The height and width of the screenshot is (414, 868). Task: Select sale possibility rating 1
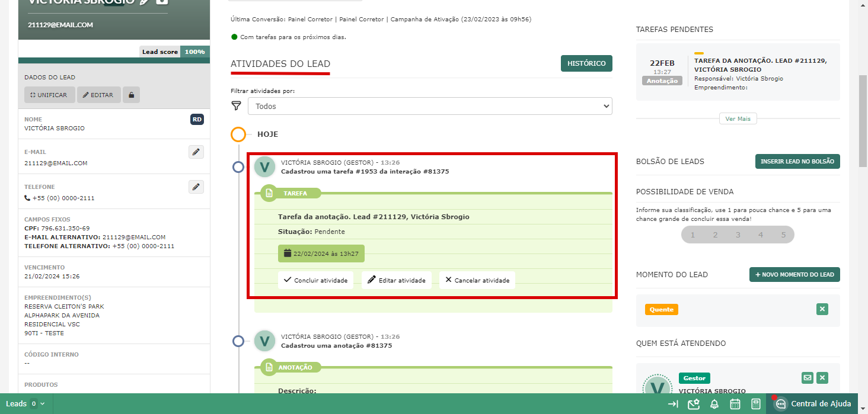tap(693, 235)
